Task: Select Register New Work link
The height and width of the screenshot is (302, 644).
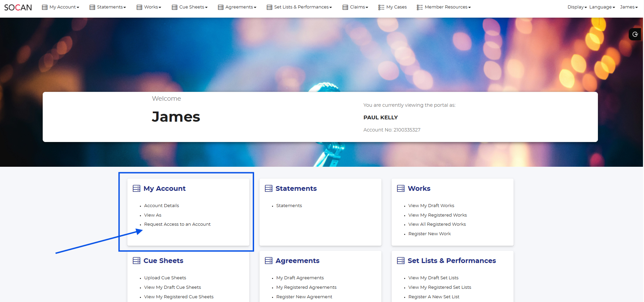Action: (429, 234)
